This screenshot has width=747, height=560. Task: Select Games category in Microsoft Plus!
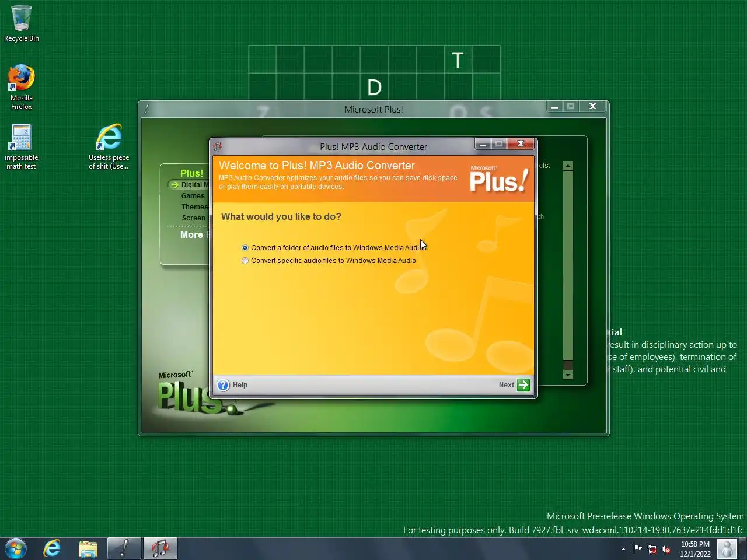(x=193, y=196)
